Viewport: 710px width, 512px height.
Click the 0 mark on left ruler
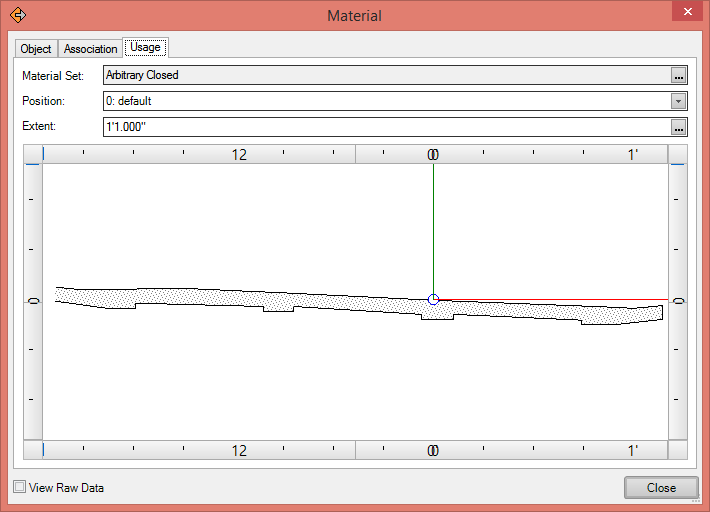[x=34, y=301]
